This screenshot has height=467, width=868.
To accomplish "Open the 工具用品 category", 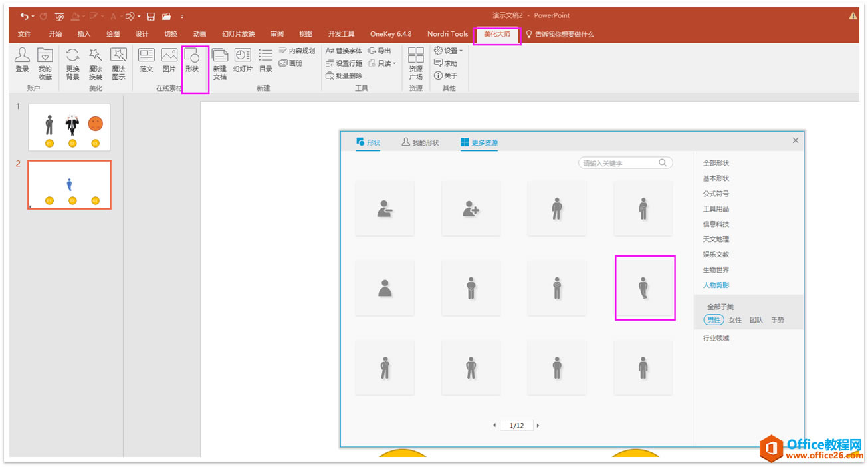I will 716,209.
